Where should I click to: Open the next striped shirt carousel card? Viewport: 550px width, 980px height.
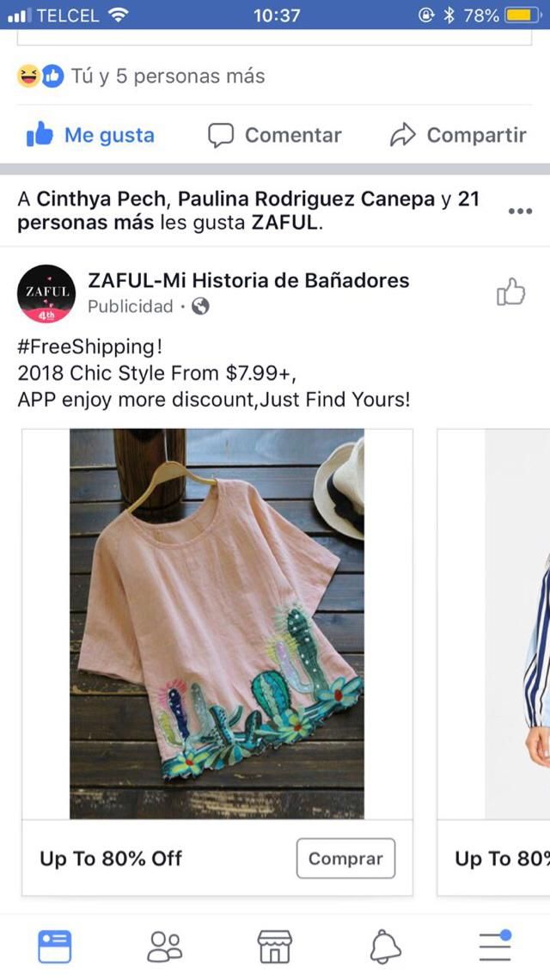point(494,663)
